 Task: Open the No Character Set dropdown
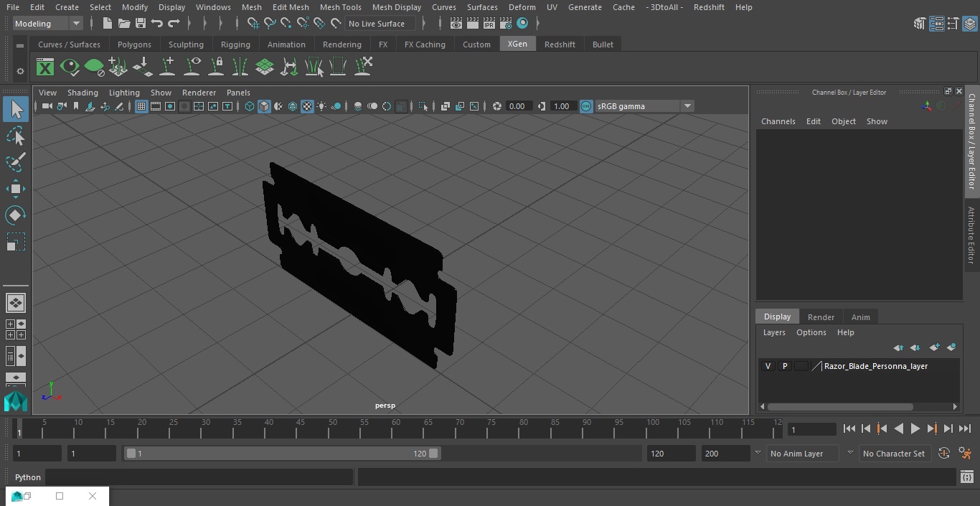894,454
